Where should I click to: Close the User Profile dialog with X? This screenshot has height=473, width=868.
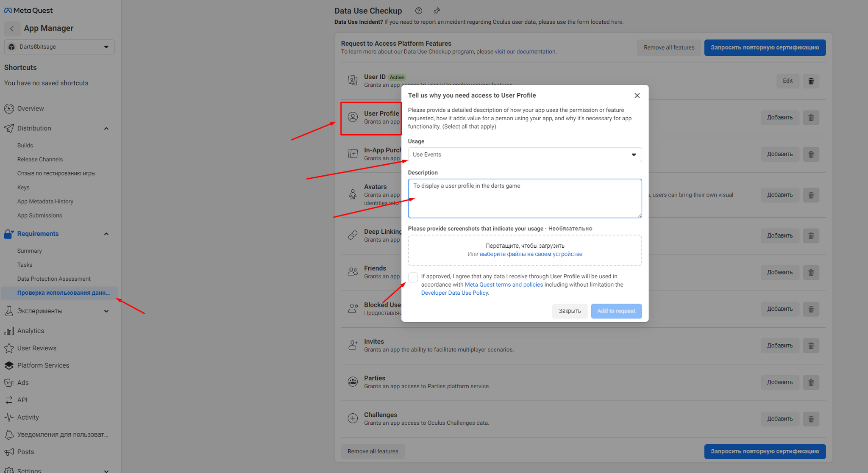click(637, 95)
